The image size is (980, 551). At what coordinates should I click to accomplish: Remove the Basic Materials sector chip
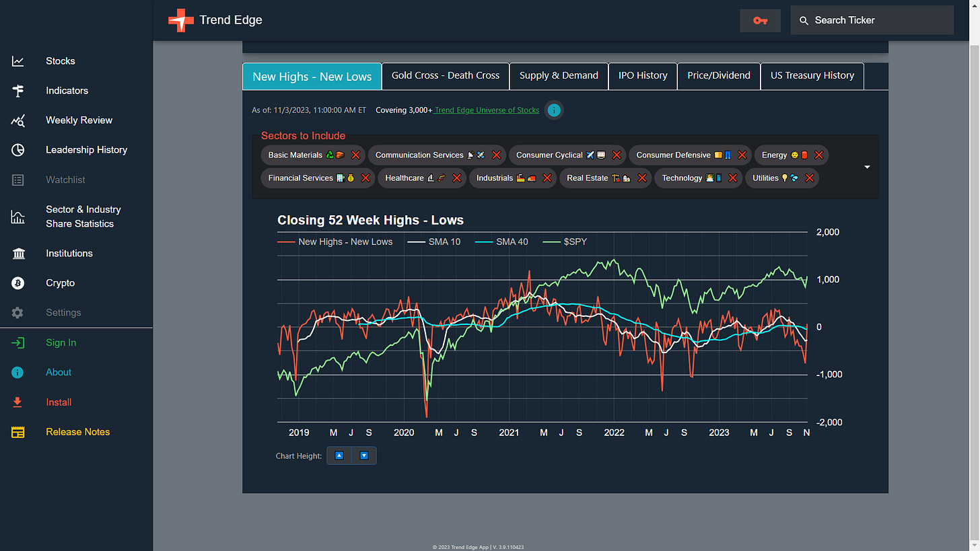click(x=355, y=155)
